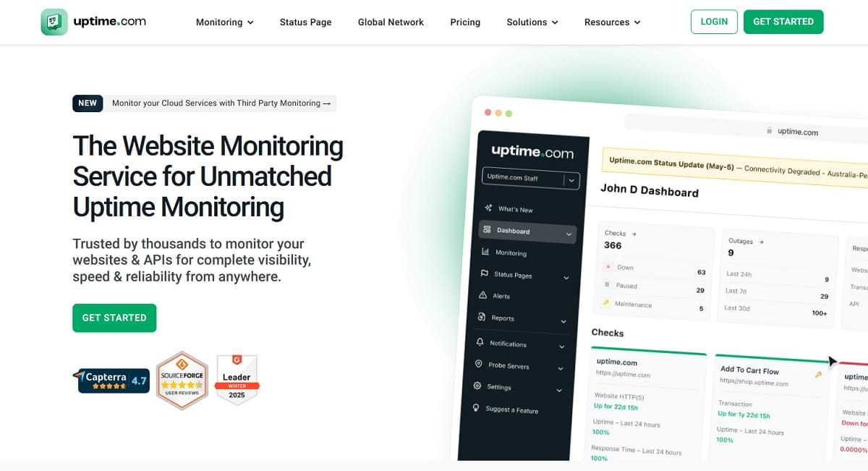868x471 pixels.
Task: Click the uptime.com logo icon
Action: (54, 22)
